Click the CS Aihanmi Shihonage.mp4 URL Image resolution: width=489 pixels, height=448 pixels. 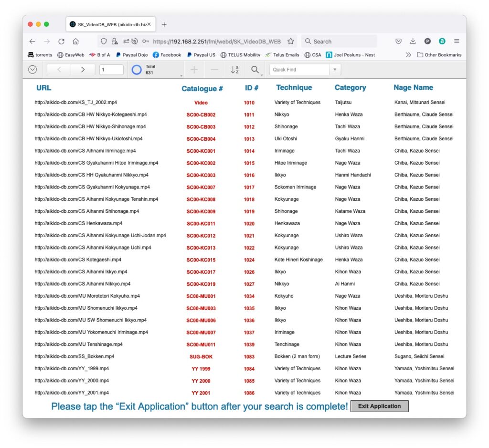pyautogui.click(x=87, y=211)
